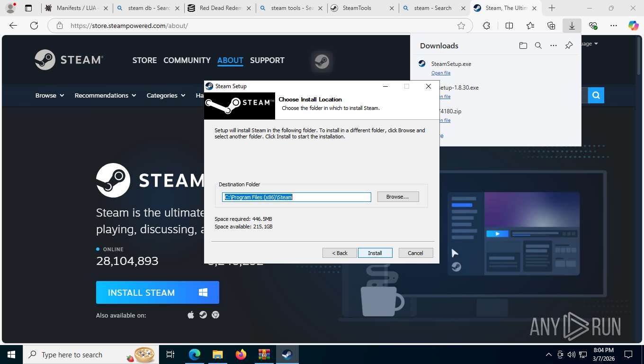The height and width of the screenshot is (364, 644).
Task: Open the Downloads folder icon
Action: pyautogui.click(x=523, y=45)
